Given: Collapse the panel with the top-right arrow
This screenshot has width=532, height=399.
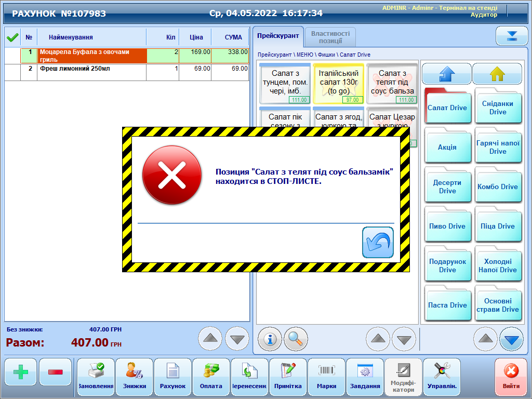Looking at the screenshot, I should point(512,36).
